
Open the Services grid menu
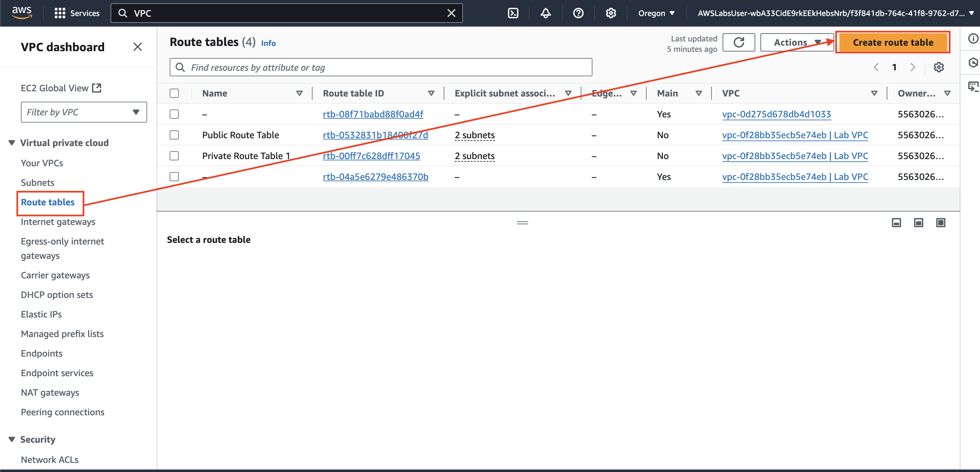[x=77, y=13]
